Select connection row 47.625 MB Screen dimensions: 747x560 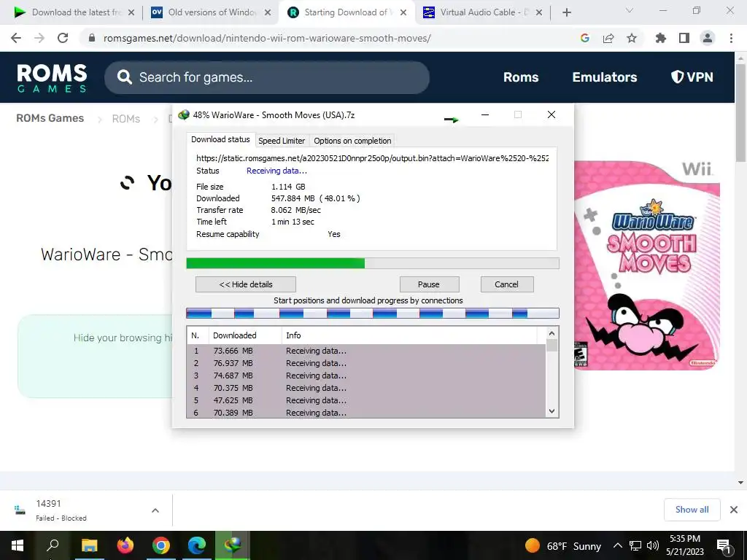pyautogui.click(x=366, y=400)
